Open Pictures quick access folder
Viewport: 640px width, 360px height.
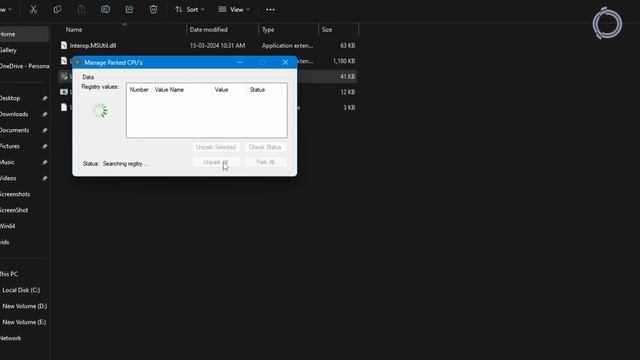tap(10, 146)
